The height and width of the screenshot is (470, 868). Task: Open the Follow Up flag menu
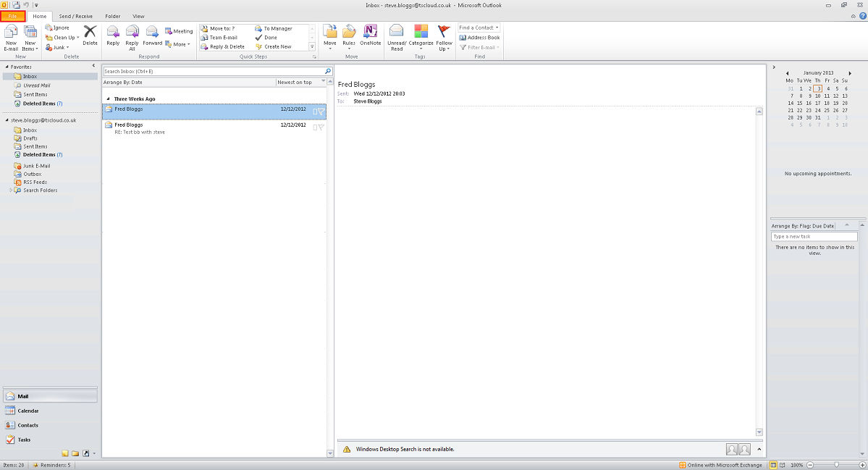coord(444,38)
